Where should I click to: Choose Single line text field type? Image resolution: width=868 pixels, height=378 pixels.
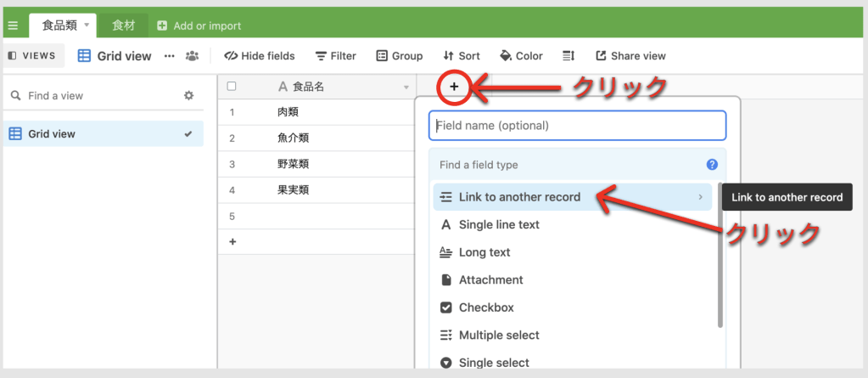click(x=498, y=225)
